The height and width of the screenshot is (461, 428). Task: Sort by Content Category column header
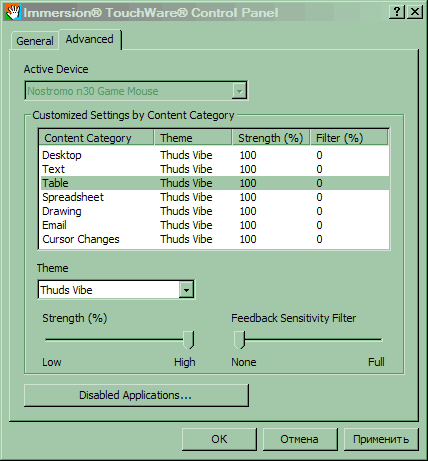pos(97,138)
